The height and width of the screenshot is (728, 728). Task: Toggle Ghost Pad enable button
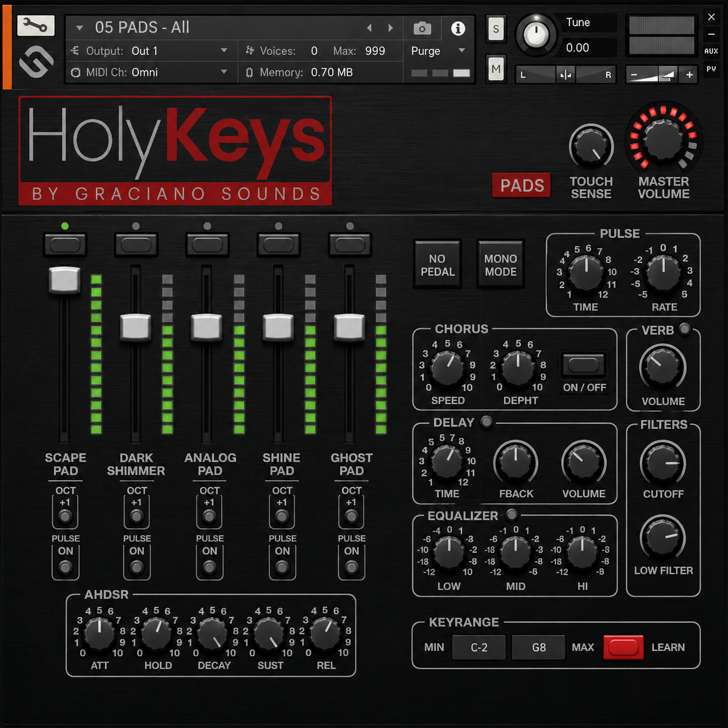tap(349, 245)
